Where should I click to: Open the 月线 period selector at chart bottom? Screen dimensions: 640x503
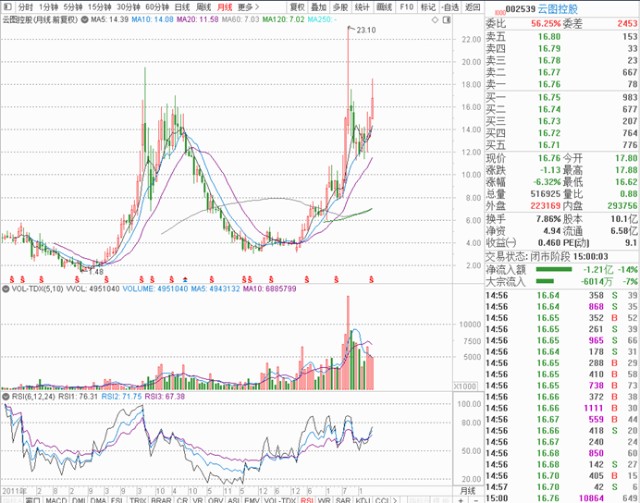coord(467,491)
